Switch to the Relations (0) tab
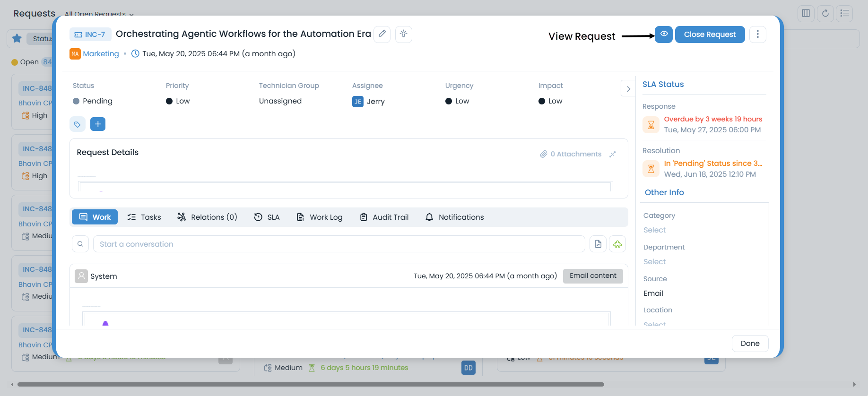The width and height of the screenshot is (868, 396). 207,217
